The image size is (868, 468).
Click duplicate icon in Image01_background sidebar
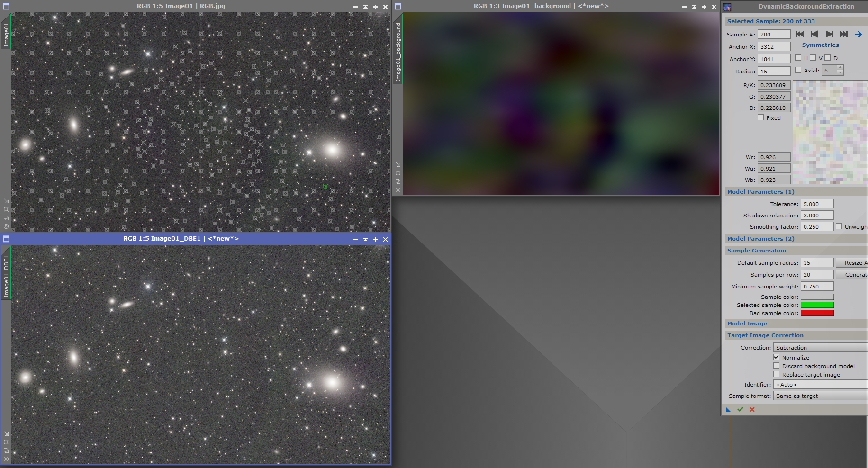[398, 181]
